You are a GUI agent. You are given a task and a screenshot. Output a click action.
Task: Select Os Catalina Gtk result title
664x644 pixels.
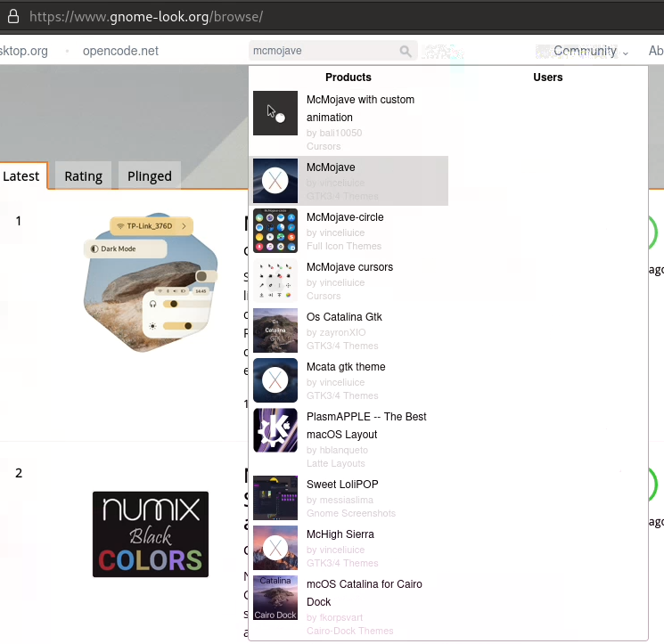344,317
